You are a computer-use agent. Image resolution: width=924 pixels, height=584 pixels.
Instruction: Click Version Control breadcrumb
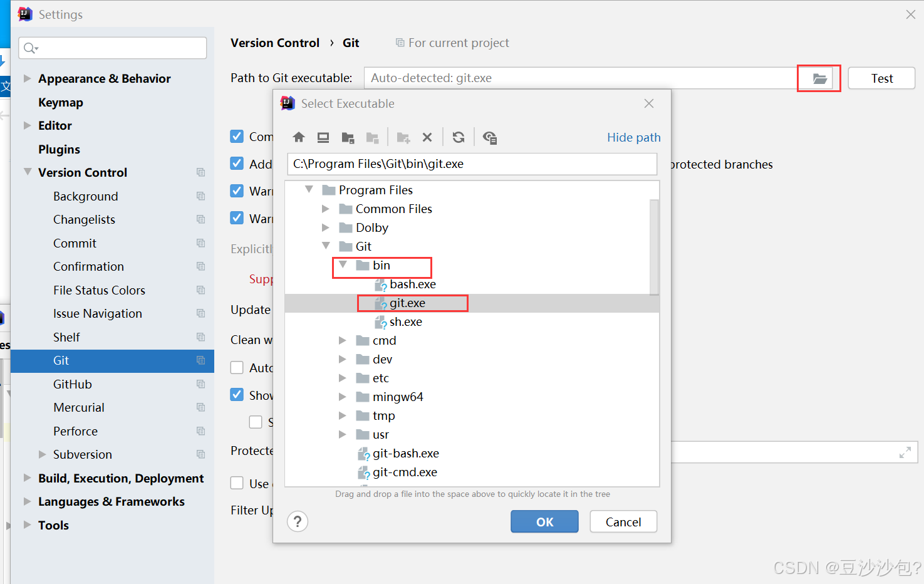(275, 43)
